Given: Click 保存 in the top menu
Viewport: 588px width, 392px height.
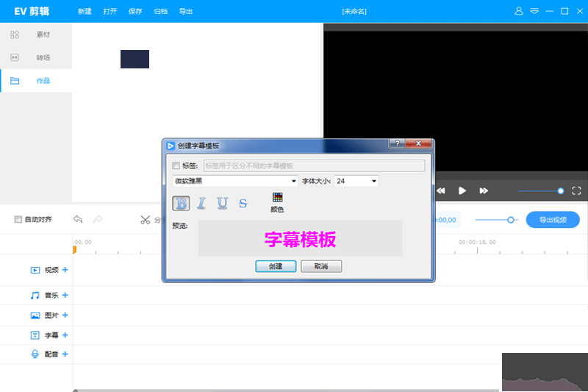Looking at the screenshot, I should coord(135,12).
